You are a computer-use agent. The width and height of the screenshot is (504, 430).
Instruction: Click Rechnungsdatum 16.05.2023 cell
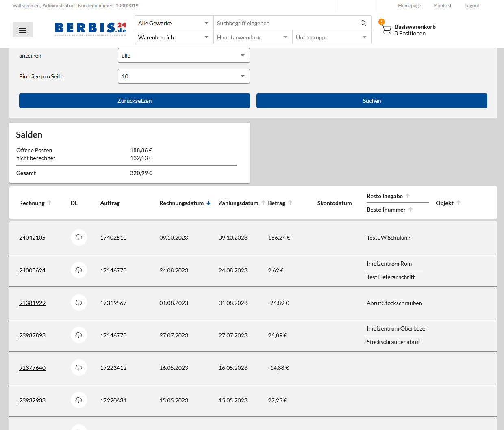174,368
